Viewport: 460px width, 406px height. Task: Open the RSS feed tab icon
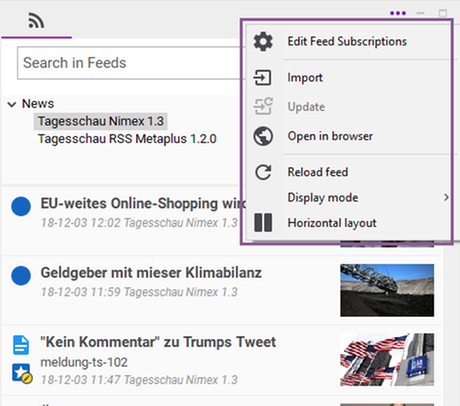[x=36, y=20]
